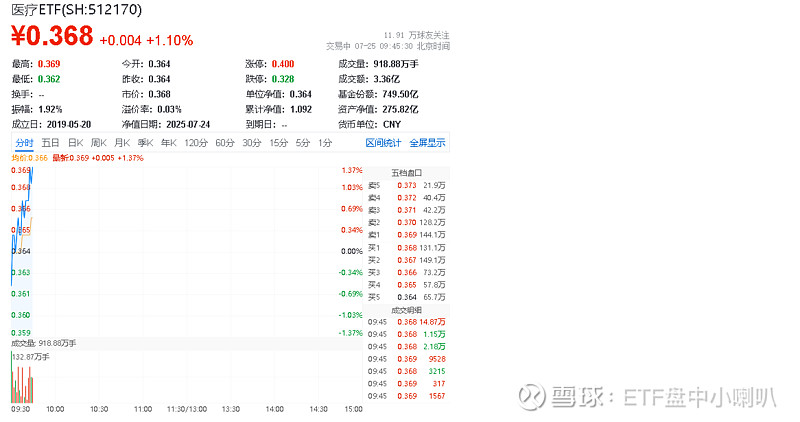Click 成交量 value 918.88万手 in header
The width and height of the screenshot is (800, 422).
tap(396, 64)
